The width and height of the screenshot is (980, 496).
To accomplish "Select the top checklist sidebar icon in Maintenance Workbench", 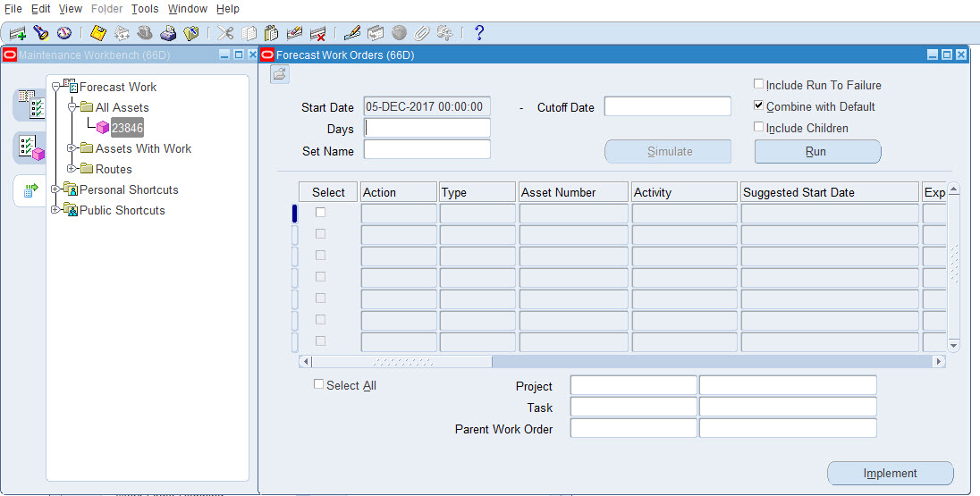I will tap(30, 105).
